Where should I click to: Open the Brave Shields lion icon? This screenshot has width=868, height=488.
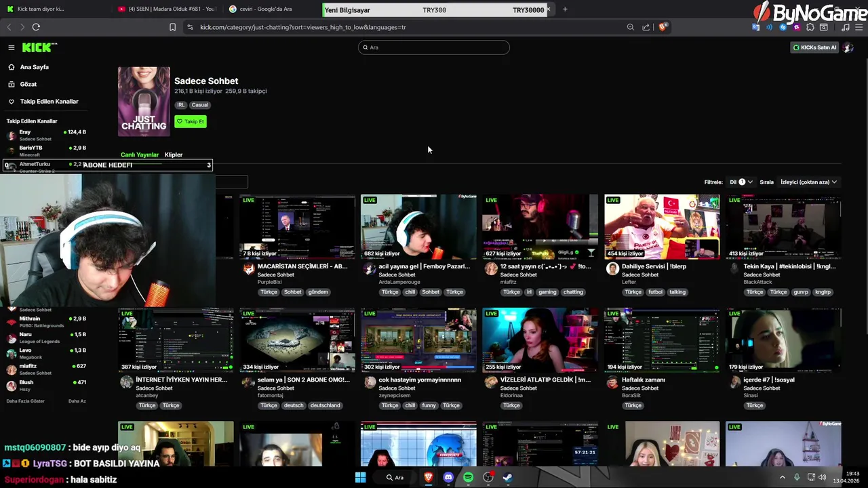point(663,27)
